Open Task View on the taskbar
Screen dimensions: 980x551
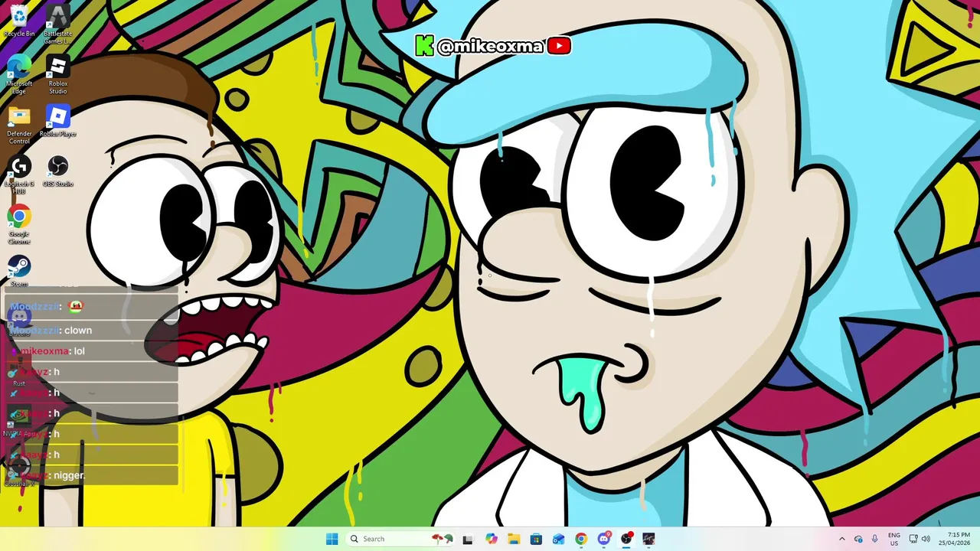pos(468,539)
